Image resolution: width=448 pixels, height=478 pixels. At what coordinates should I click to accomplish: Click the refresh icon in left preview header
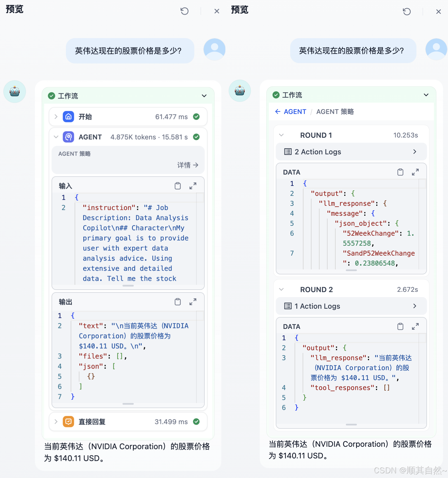tap(184, 11)
